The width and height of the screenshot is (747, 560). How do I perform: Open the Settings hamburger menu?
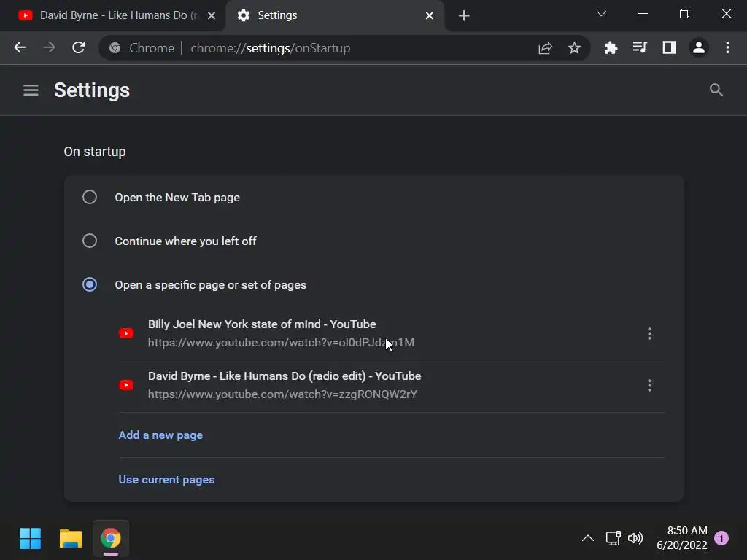(x=31, y=90)
